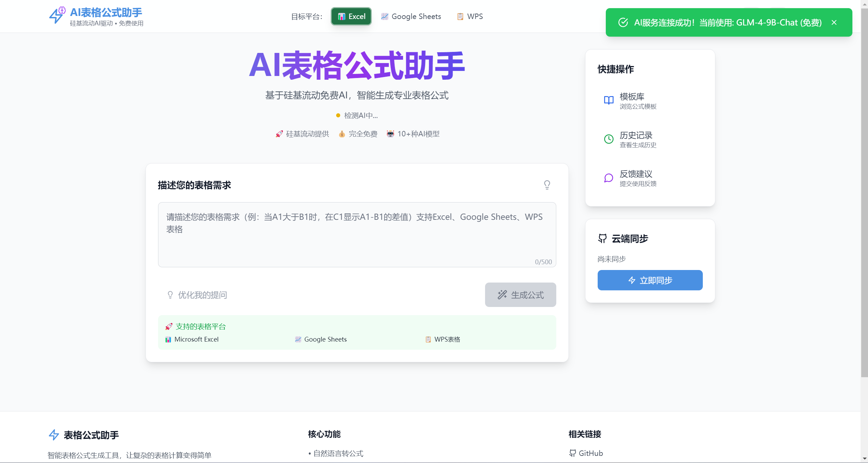The height and width of the screenshot is (463, 868).
Task: Switch target platform to Google Sheets
Action: click(x=411, y=16)
